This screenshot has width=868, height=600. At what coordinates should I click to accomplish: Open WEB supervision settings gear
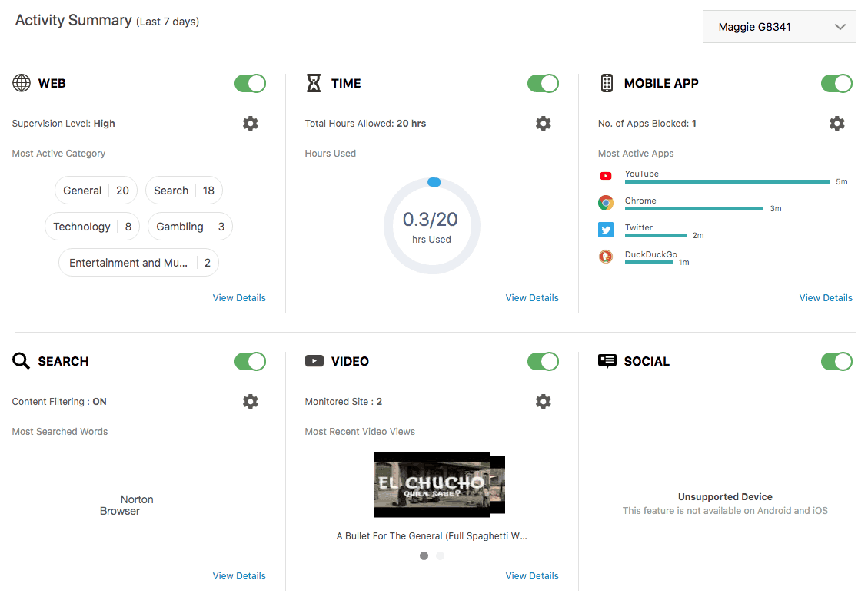point(250,123)
